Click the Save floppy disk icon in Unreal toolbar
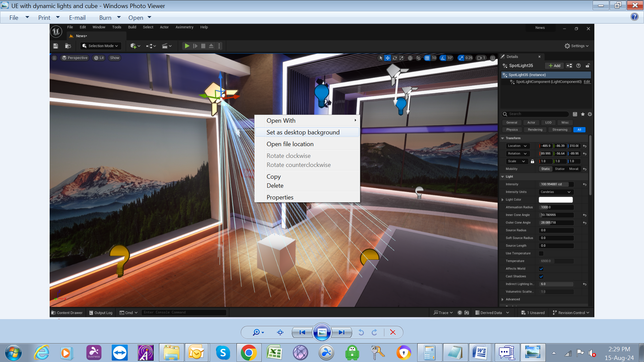 (x=56, y=46)
